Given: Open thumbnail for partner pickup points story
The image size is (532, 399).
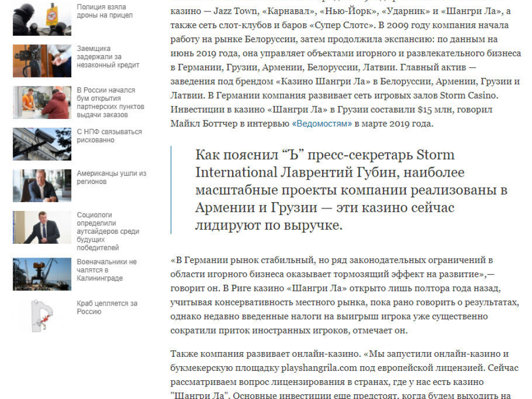Looking at the screenshot, I should pos(42,102).
